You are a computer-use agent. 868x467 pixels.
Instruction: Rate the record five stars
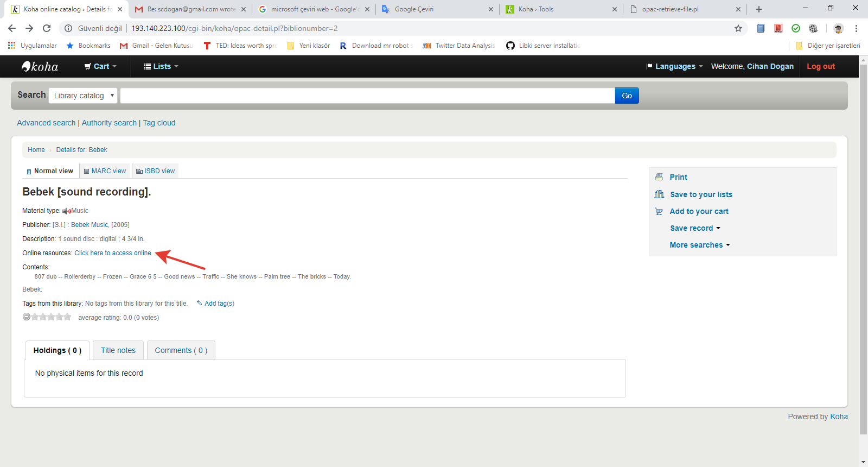pos(67,317)
